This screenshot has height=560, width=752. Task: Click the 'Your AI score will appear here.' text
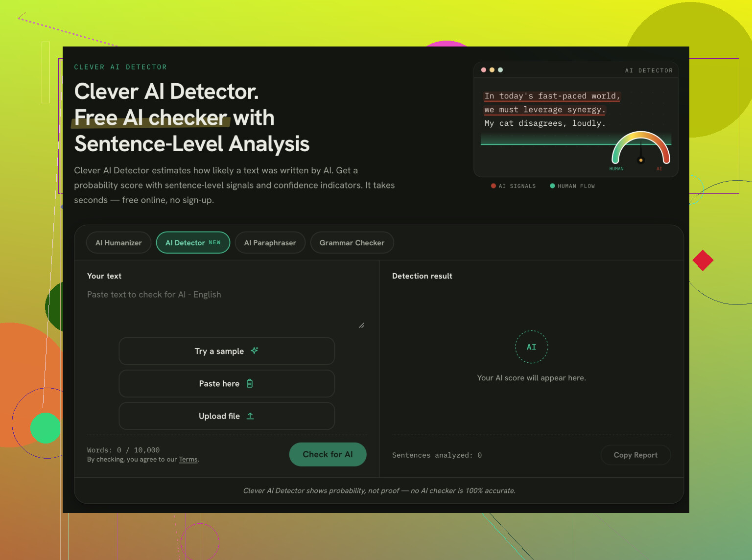tap(531, 378)
